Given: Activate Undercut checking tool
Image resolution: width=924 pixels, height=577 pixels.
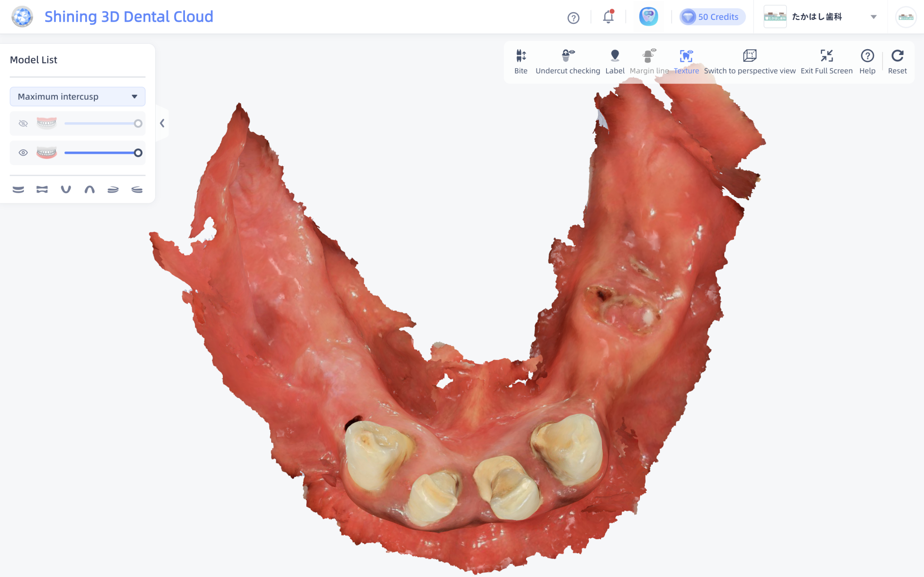Looking at the screenshot, I should pyautogui.click(x=567, y=61).
